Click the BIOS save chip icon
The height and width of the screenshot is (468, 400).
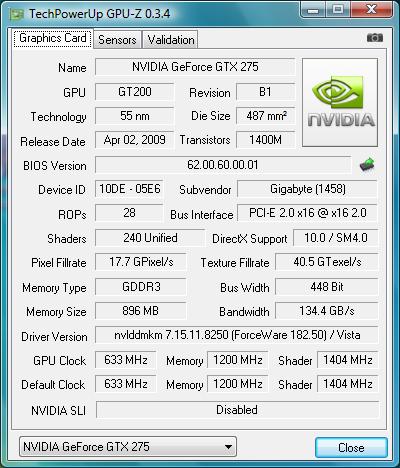click(367, 164)
